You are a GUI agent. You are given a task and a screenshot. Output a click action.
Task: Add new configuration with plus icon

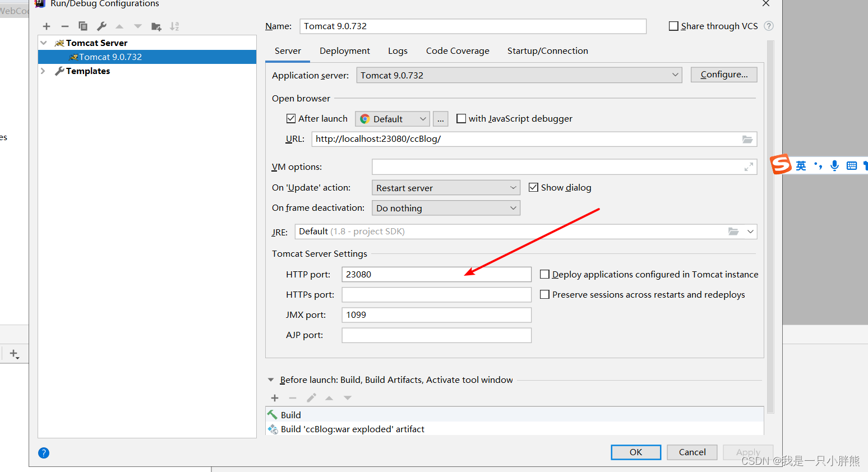coord(47,26)
